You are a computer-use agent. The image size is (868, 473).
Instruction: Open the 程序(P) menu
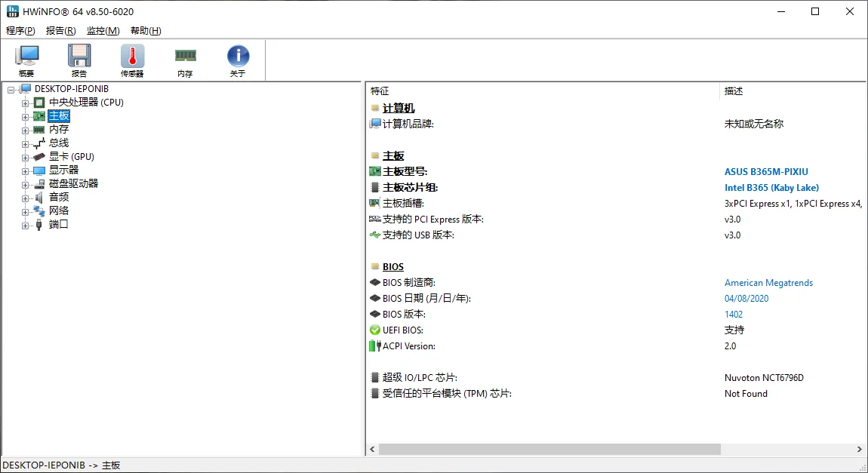(x=20, y=30)
